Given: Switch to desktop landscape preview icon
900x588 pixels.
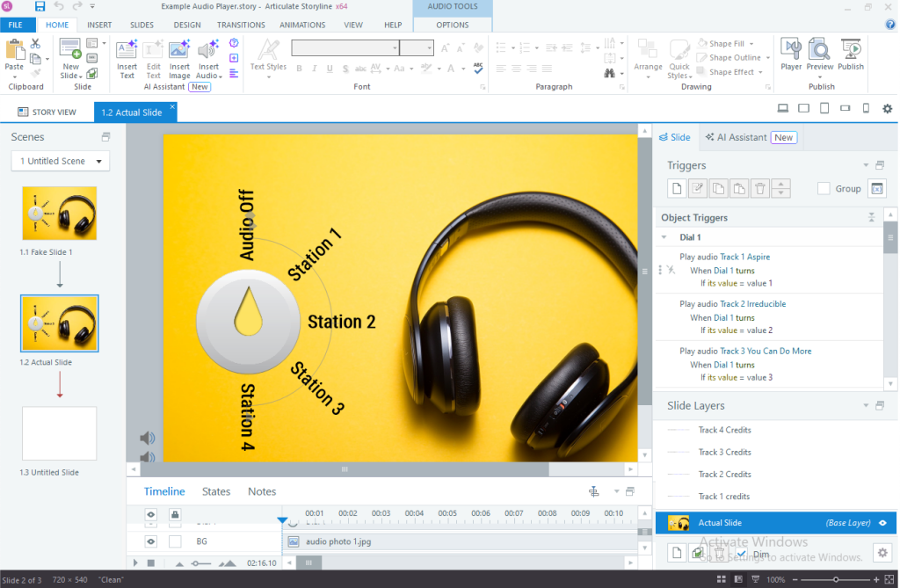Looking at the screenshot, I should tap(782, 108).
